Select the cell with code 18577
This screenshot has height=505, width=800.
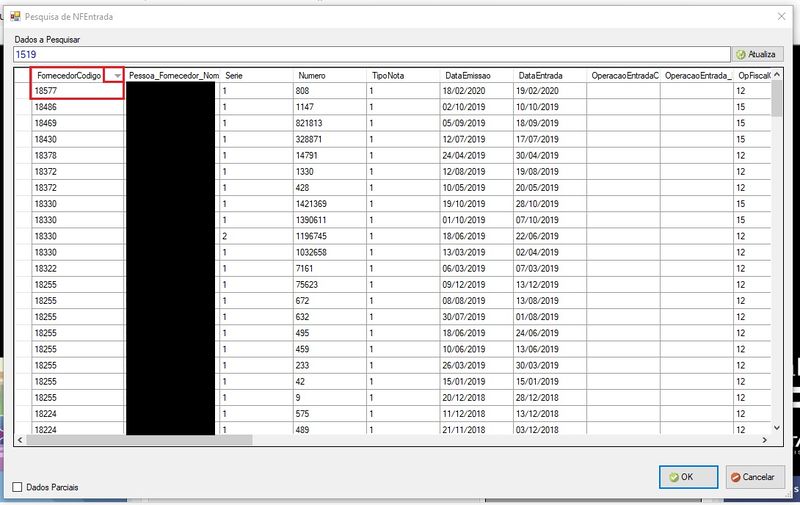coord(78,91)
